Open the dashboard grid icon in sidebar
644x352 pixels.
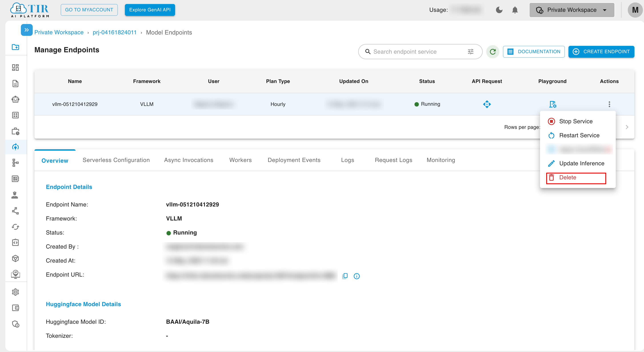(16, 67)
